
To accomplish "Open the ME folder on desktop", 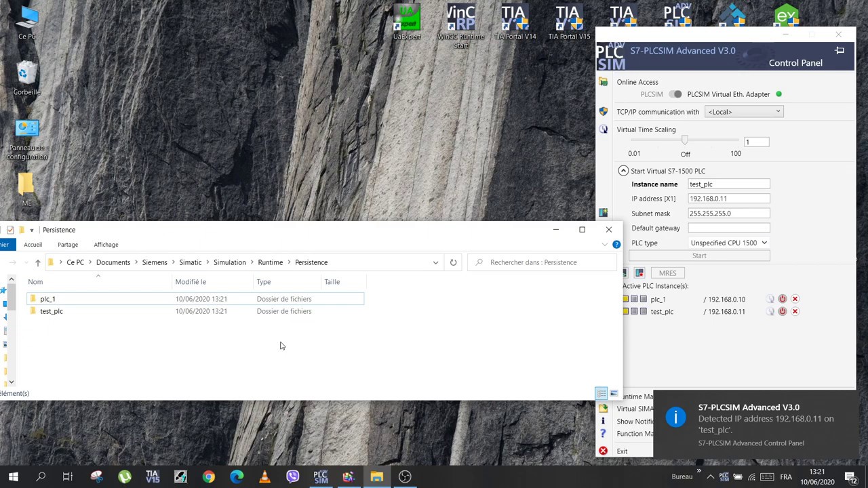I will pos(26,190).
